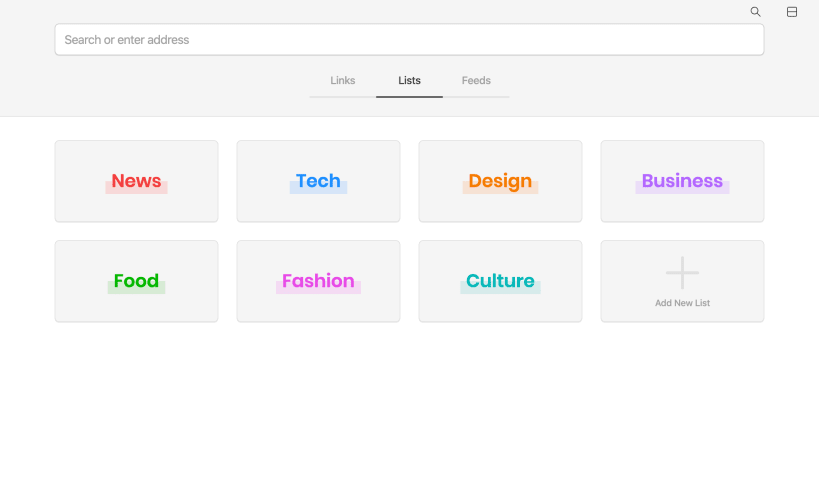Click the pink Fashion title text
This screenshot has width=819, height=485.
[x=318, y=281]
